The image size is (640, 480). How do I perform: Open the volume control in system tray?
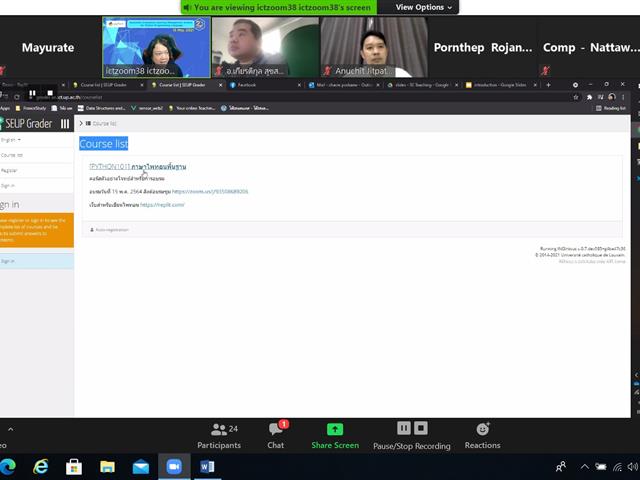633,467
